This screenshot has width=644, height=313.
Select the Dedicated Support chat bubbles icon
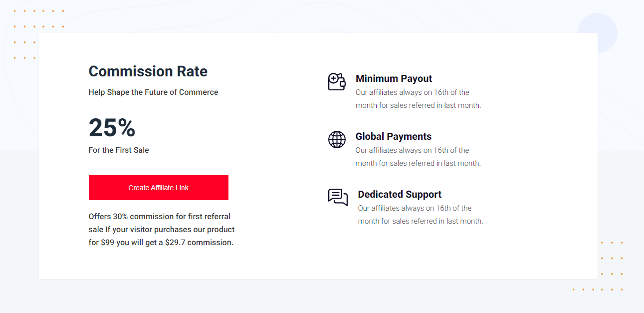pyautogui.click(x=338, y=197)
